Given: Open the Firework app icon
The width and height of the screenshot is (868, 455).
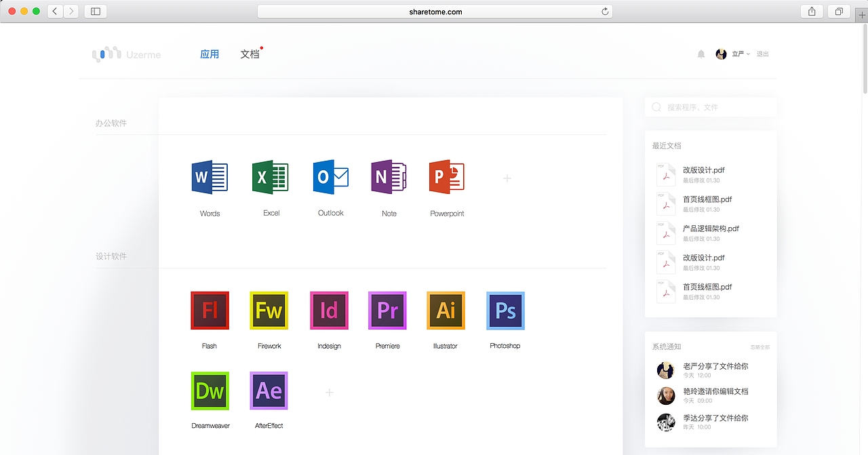Looking at the screenshot, I should pyautogui.click(x=269, y=311).
